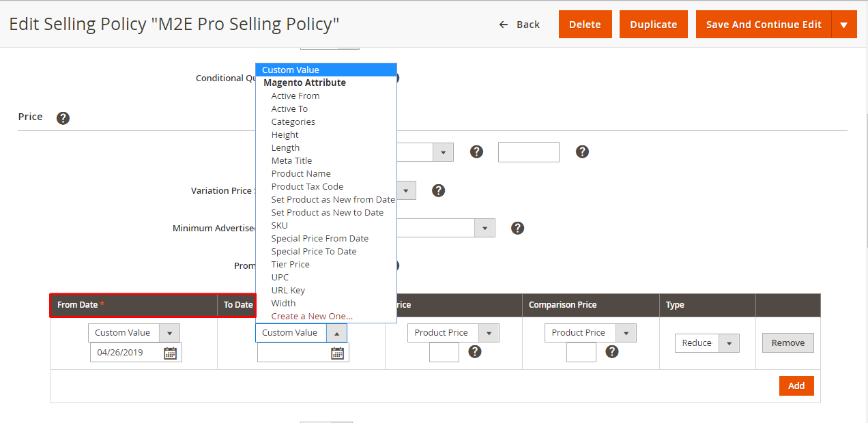Click the help icon beside Price heading
Viewport: 868px width, 423px height.
coord(63,118)
